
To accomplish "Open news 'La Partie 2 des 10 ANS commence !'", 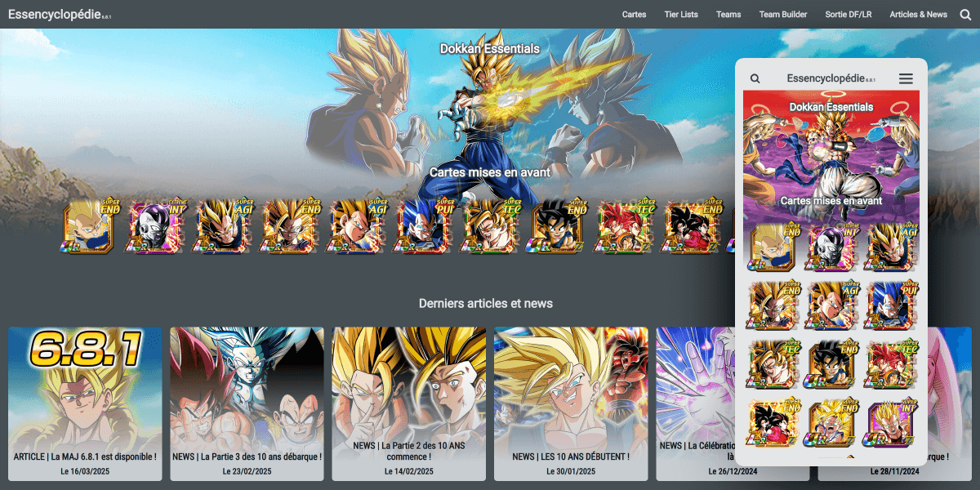I will coord(408,404).
